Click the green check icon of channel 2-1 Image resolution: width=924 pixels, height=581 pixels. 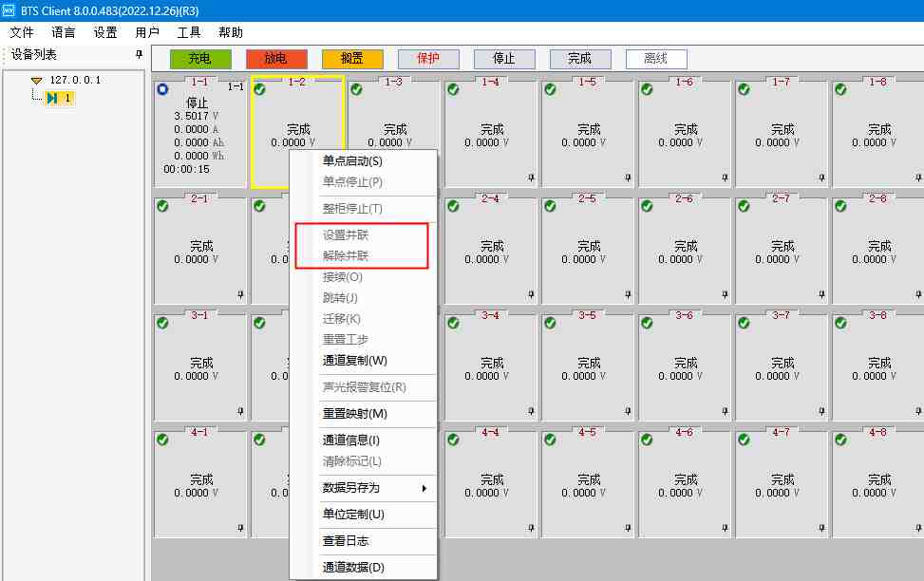point(162,206)
